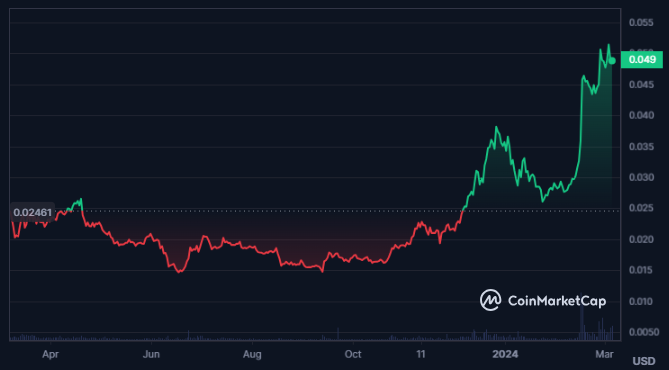Click the tallest volume bar near March
Viewport: 669px width, 370px height.
tap(581, 317)
